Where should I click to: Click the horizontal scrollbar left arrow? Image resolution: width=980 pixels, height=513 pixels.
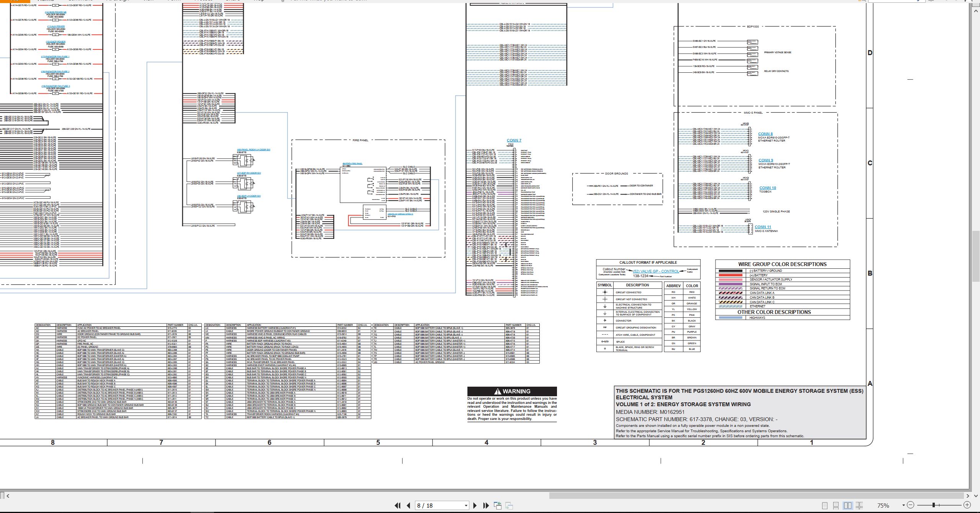[x=8, y=496]
